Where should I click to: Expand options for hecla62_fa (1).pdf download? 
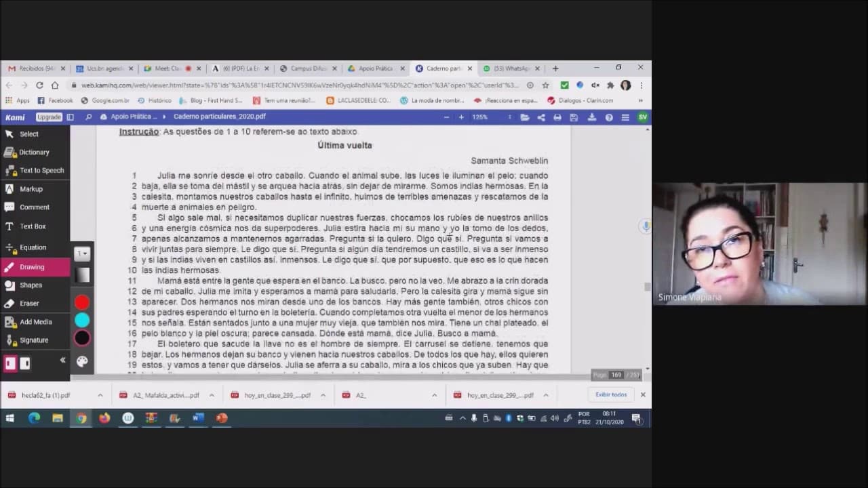[100, 395]
